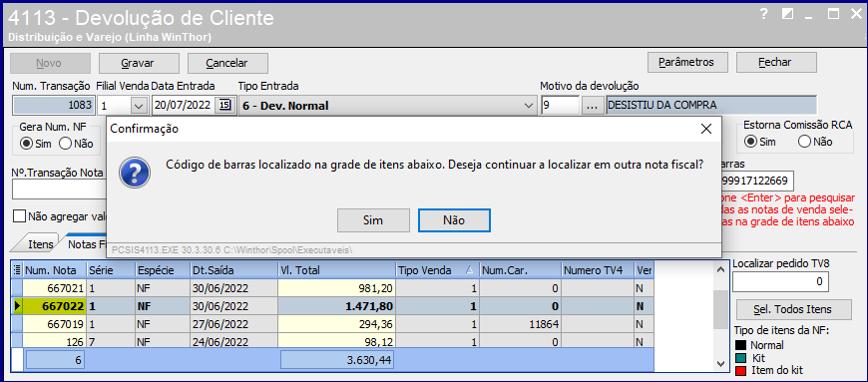
Task: Select Não for Estorna Comissão RCA
Action: coord(804,142)
